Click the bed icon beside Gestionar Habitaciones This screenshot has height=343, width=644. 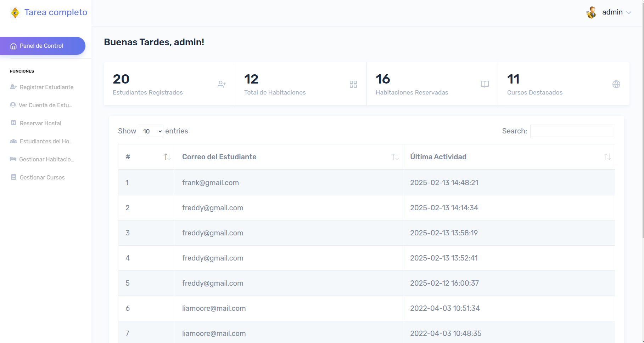point(13,159)
